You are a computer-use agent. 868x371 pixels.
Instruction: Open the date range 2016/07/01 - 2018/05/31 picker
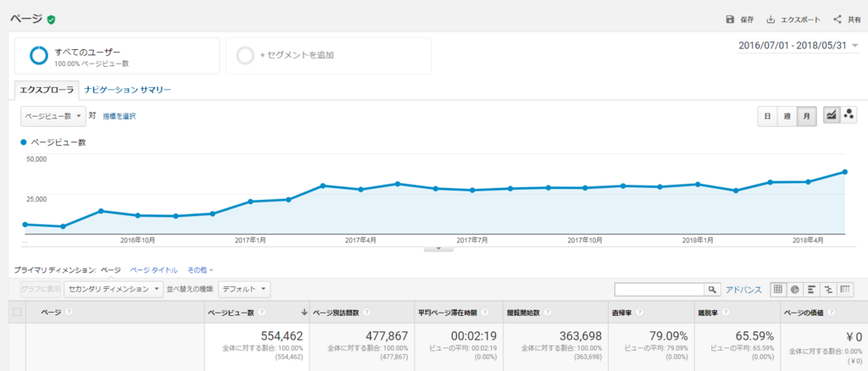click(798, 46)
